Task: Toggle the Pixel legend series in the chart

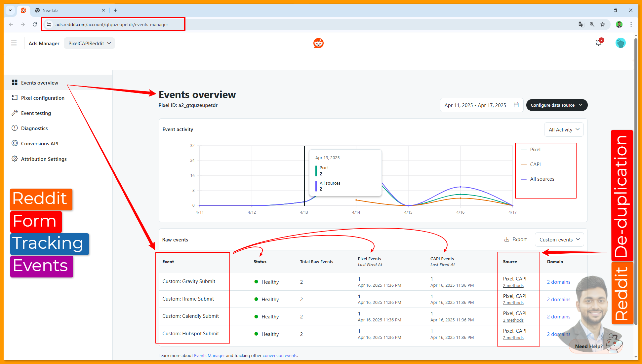Action: tap(535, 150)
